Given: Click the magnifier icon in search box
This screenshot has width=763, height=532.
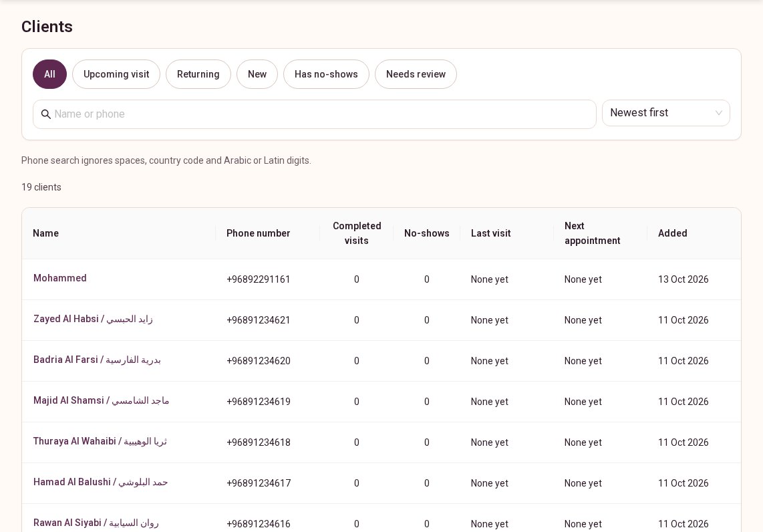Looking at the screenshot, I should point(45,114).
